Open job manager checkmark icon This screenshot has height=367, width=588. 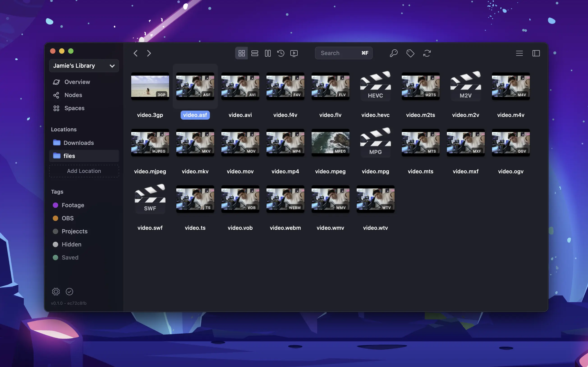point(69,292)
